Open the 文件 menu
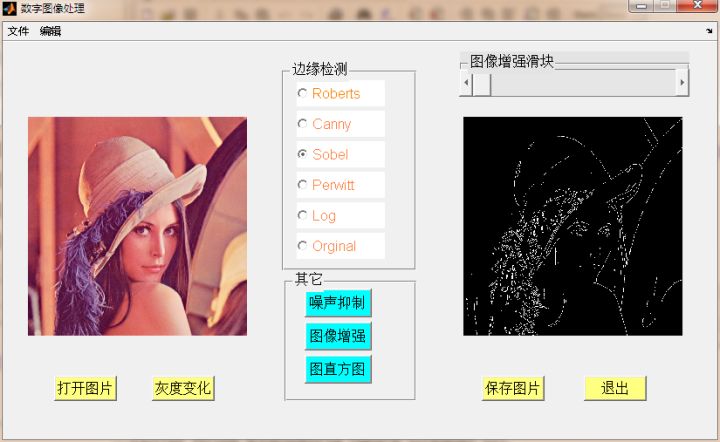The height and width of the screenshot is (442, 720). pyautogui.click(x=18, y=31)
